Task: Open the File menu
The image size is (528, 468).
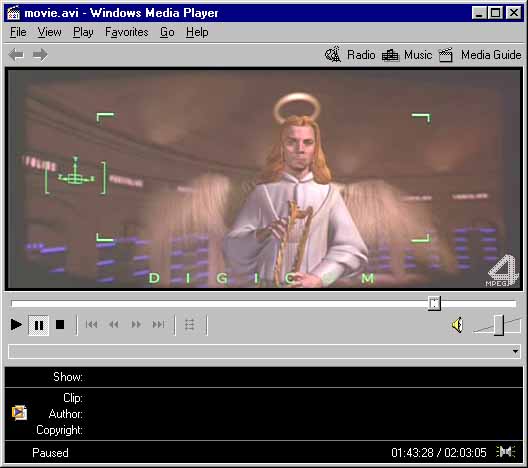Action: pos(18,32)
